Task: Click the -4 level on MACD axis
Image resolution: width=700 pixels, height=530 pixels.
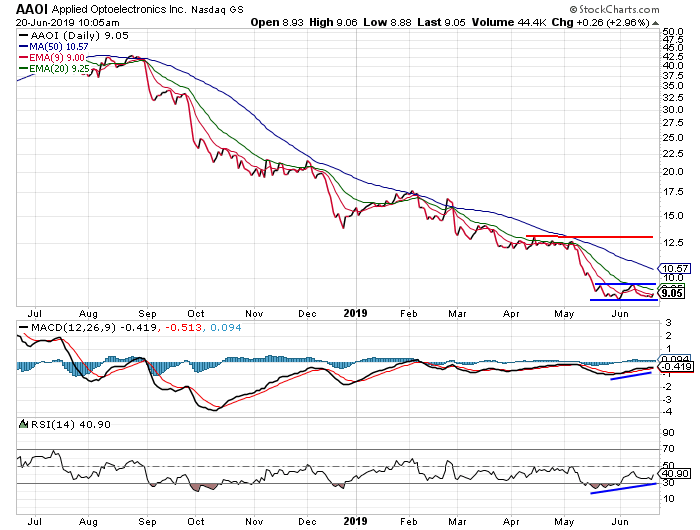Action: (x=667, y=412)
